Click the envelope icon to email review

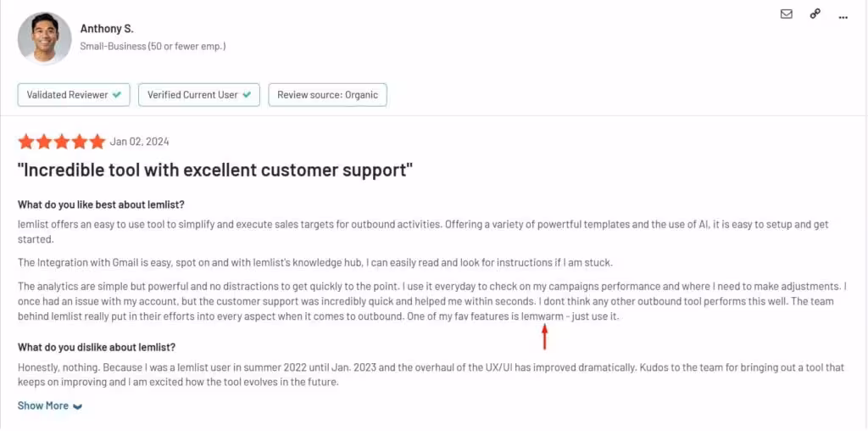787,14
